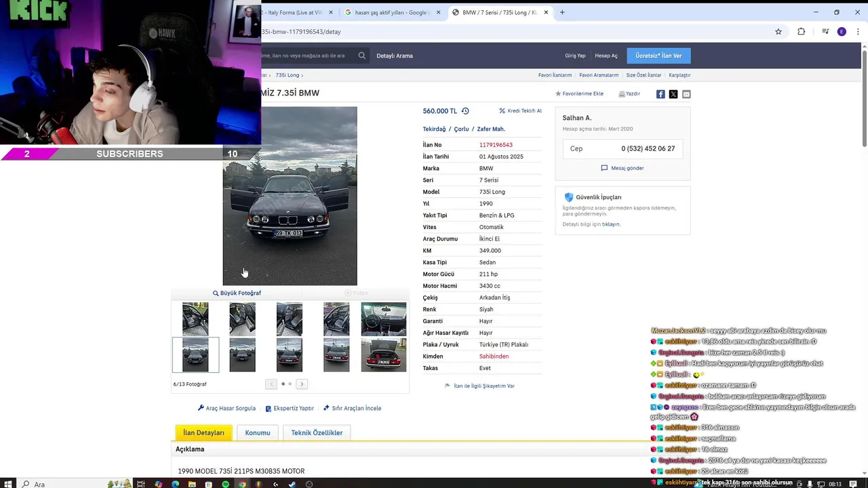
Task: Open the Chrome three-dot menu
Action: [858, 32]
